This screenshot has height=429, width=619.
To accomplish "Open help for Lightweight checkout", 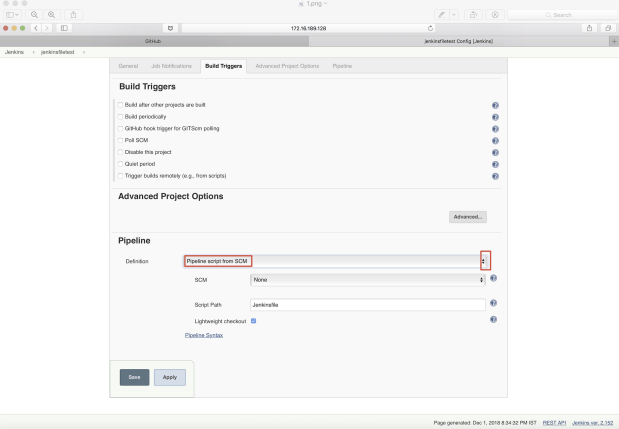I will pyautogui.click(x=493, y=320).
